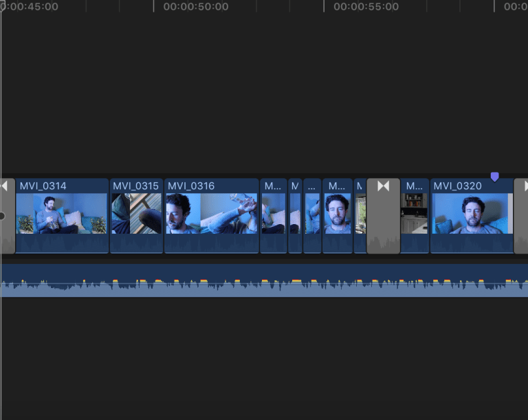
Task: Click the MVI_0320 clip name label
Action: coord(457,186)
